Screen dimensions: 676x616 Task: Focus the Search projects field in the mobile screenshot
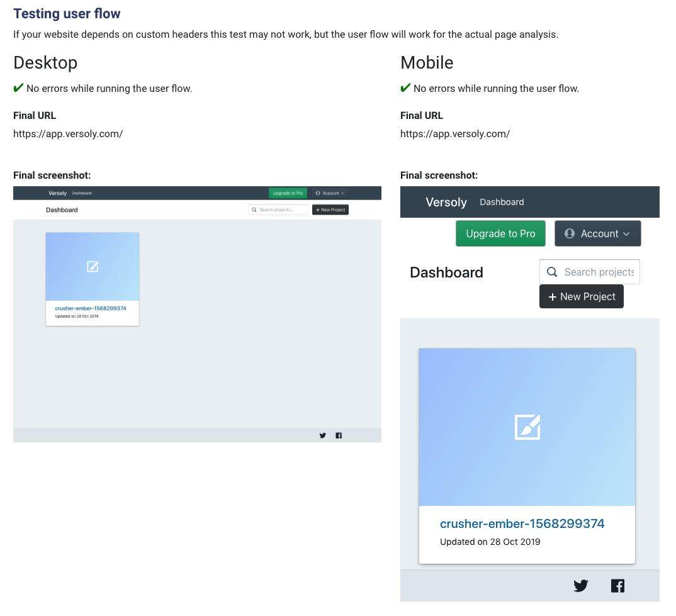(589, 272)
